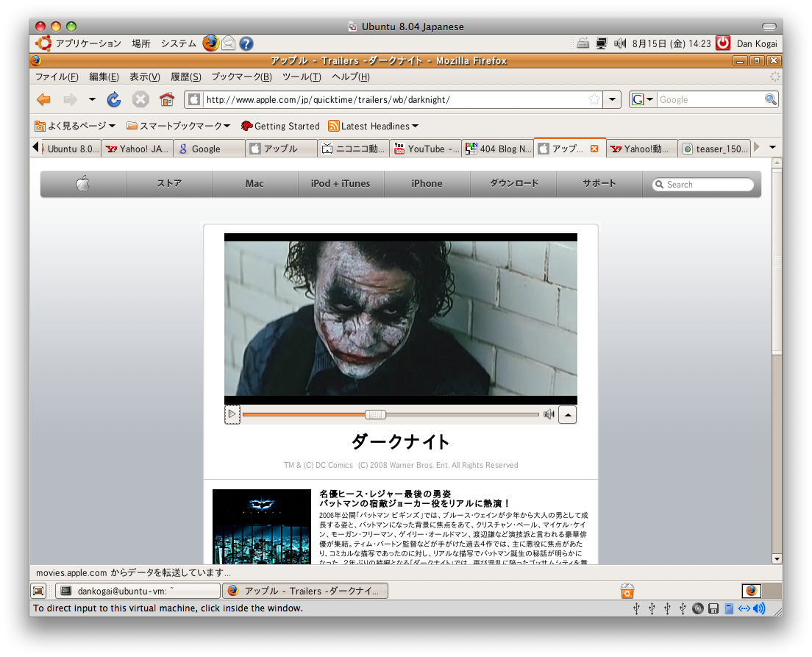Viewport: 812px width, 657px height.
Task: Switch to the Yahoo!動... tab
Action: (641, 149)
